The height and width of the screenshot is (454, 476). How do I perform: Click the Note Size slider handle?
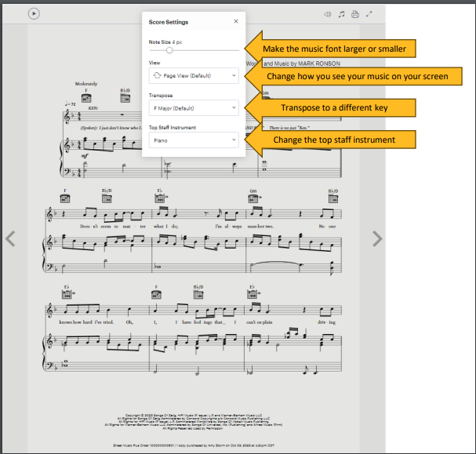point(169,50)
